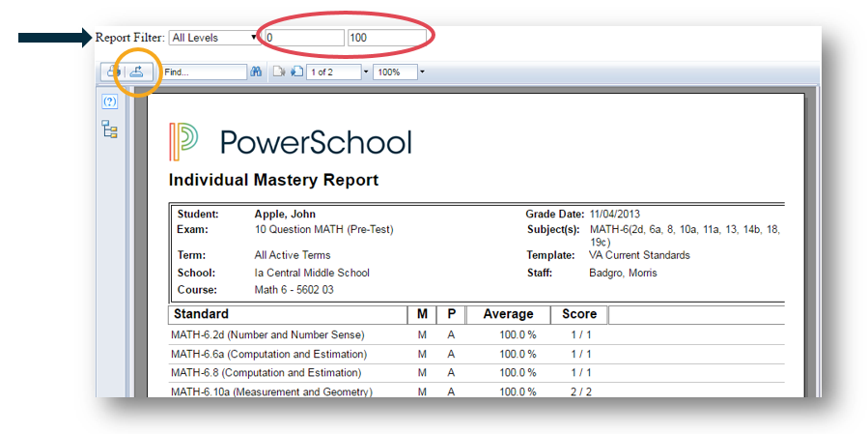868x434 pixels.
Task: Click exam text 10 Question MATH (Pre-Test)
Action: (x=323, y=229)
